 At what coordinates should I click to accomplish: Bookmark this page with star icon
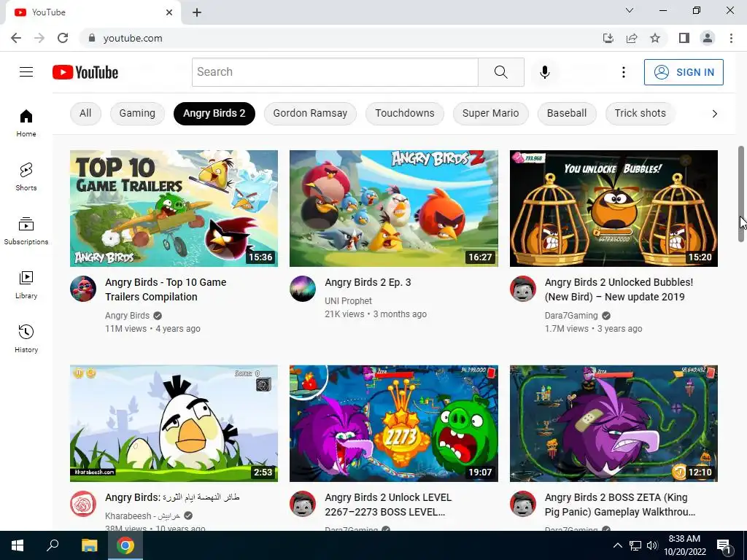point(655,38)
